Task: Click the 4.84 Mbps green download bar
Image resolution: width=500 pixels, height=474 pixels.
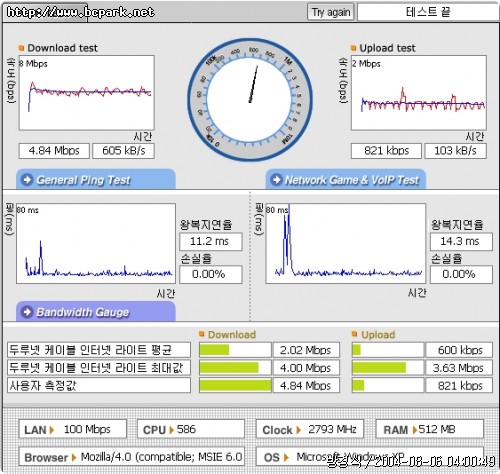Action: (235, 386)
